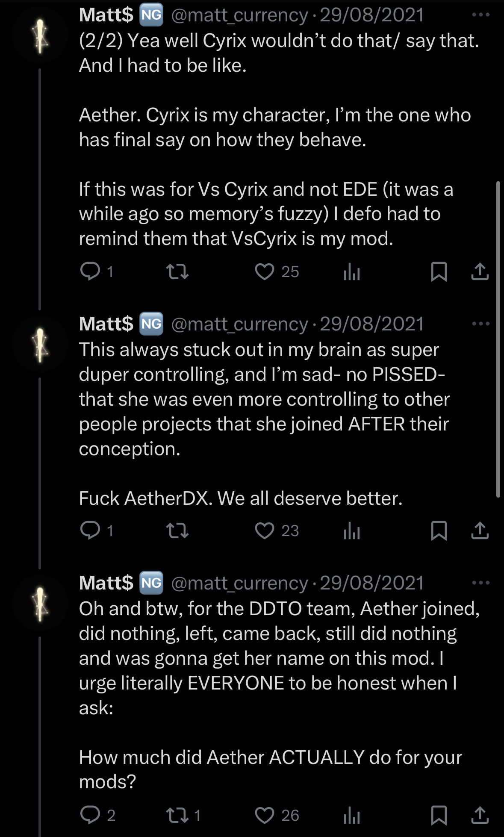The height and width of the screenshot is (837, 504).
Task: Open more options for DDTO team tweet
Action: click(480, 583)
